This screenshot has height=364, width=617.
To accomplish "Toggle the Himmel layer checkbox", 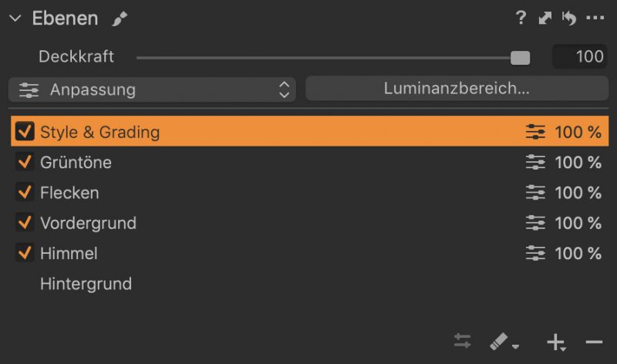I will [25, 253].
